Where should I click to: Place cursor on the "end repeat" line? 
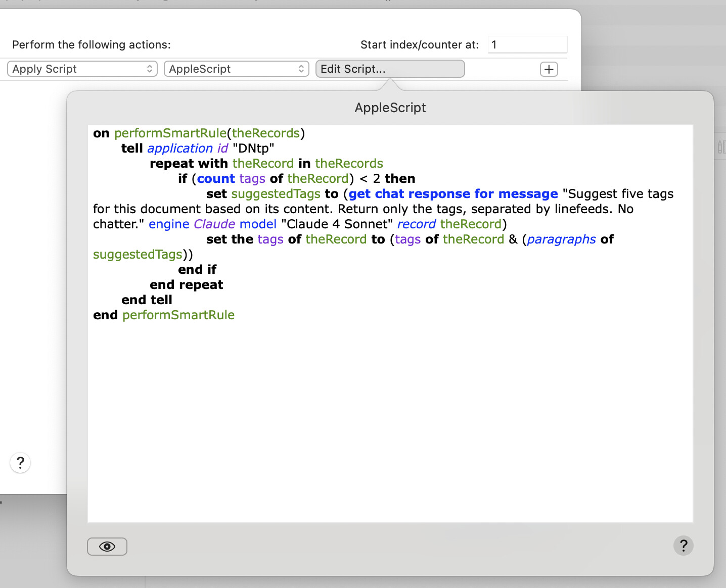pyautogui.click(x=186, y=285)
